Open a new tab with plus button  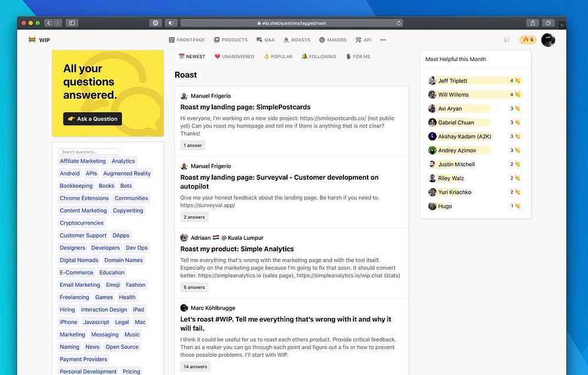[562, 25]
